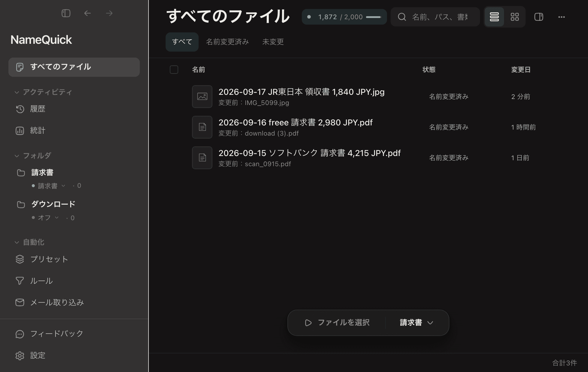Open preset dropdown under 請求書 folder
Viewport: 588px width, 372px height.
pyautogui.click(x=48, y=186)
